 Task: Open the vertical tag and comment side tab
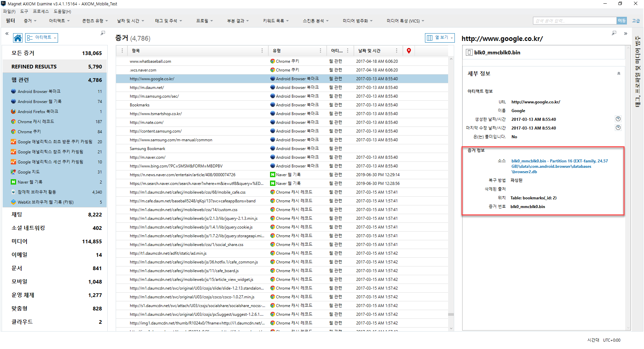(638, 71)
